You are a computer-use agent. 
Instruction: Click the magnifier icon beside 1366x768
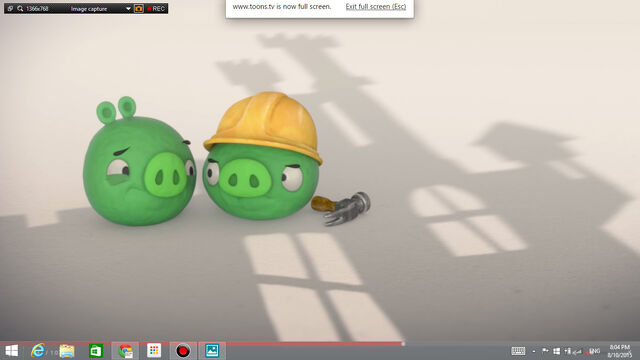click(x=20, y=9)
